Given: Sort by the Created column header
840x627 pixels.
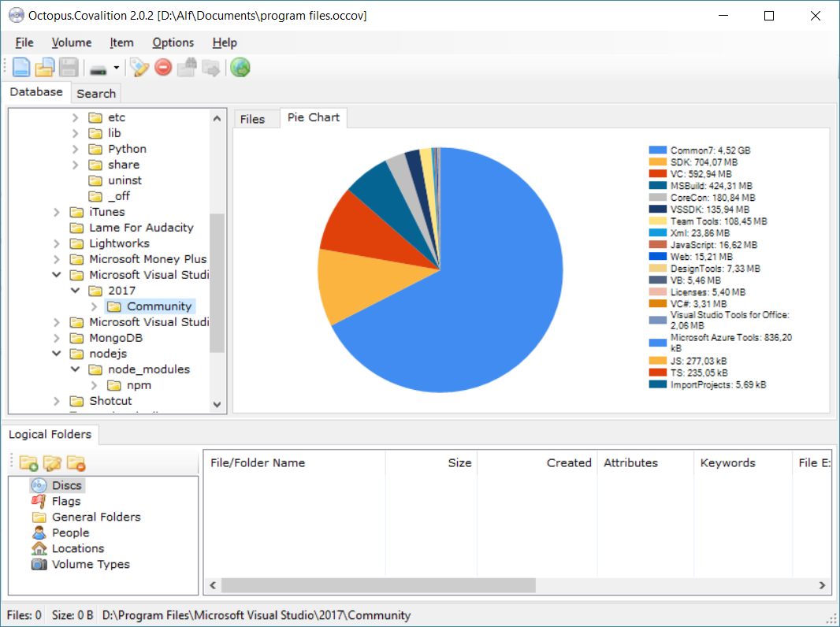Looking at the screenshot, I should tap(537, 462).
